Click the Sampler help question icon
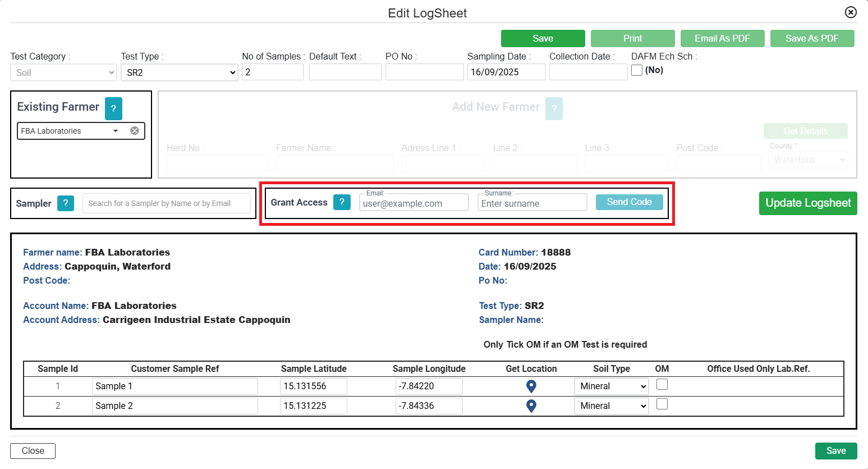Viewport: 868px width, 469px height. click(x=66, y=203)
